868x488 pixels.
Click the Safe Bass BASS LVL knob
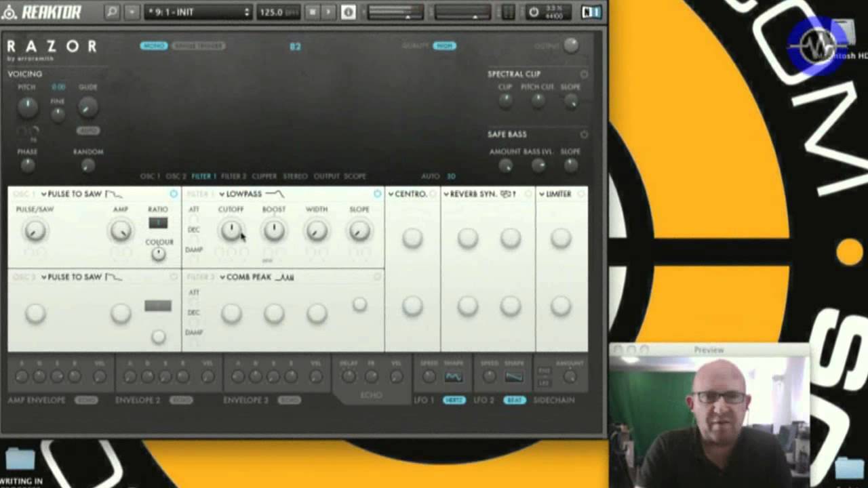point(538,165)
